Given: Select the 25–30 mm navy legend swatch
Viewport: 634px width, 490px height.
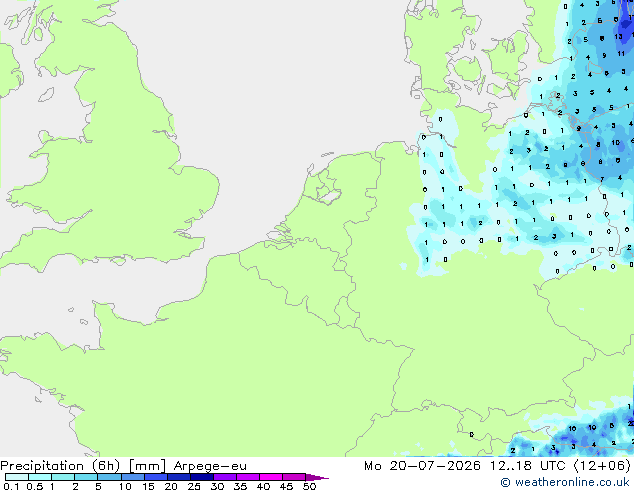Looking at the screenshot, I should click(201, 477).
